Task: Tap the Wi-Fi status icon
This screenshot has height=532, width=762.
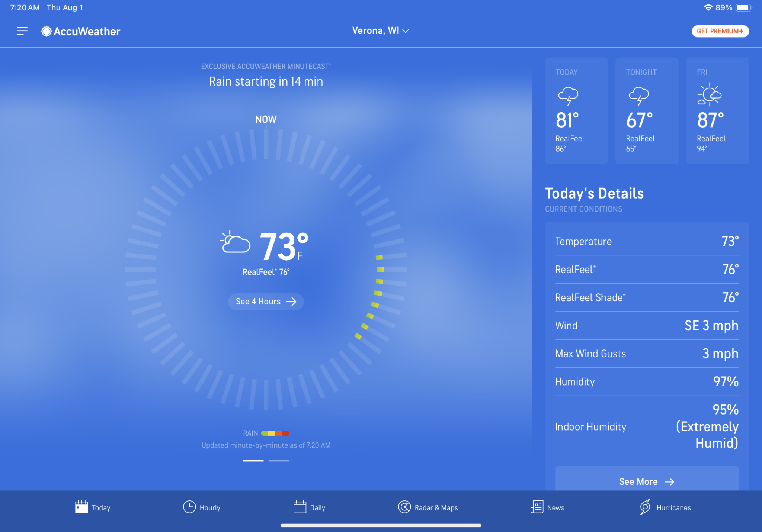Action: pyautogui.click(x=708, y=7)
